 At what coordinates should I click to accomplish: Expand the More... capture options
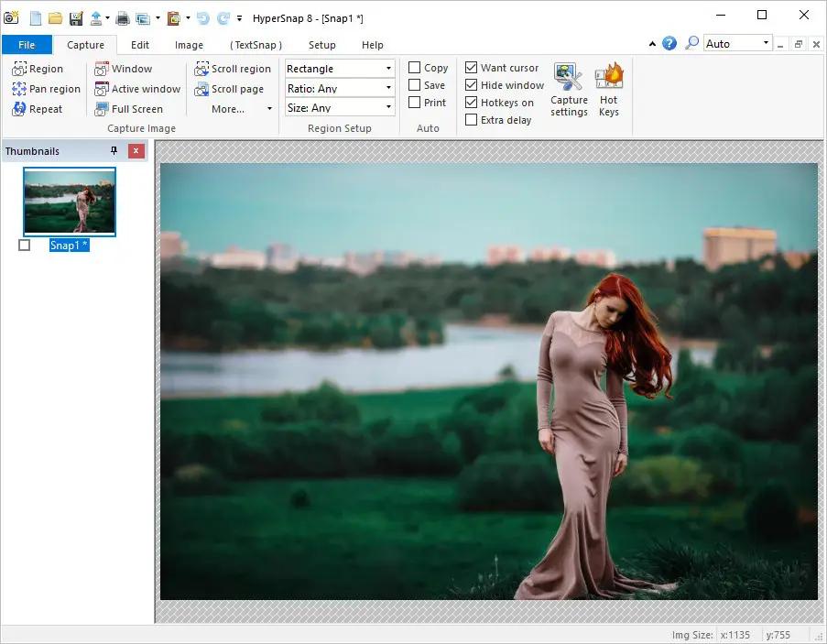pyautogui.click(x=241, y=109)
